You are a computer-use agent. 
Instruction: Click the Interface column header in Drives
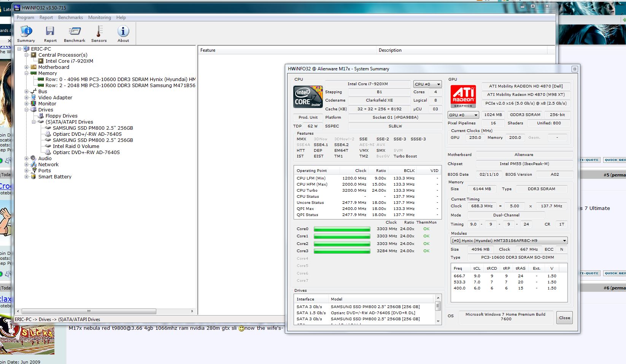click(311, 299)
